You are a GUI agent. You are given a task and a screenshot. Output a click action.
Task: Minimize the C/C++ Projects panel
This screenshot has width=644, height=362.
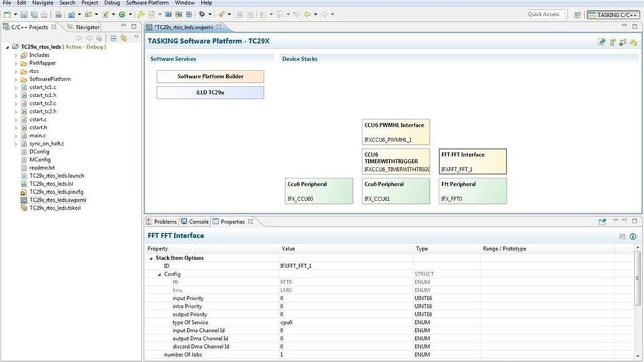123,26
